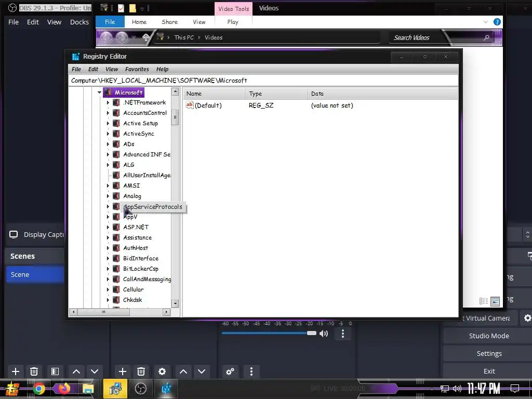Click the Name column header

pos(214,94)
